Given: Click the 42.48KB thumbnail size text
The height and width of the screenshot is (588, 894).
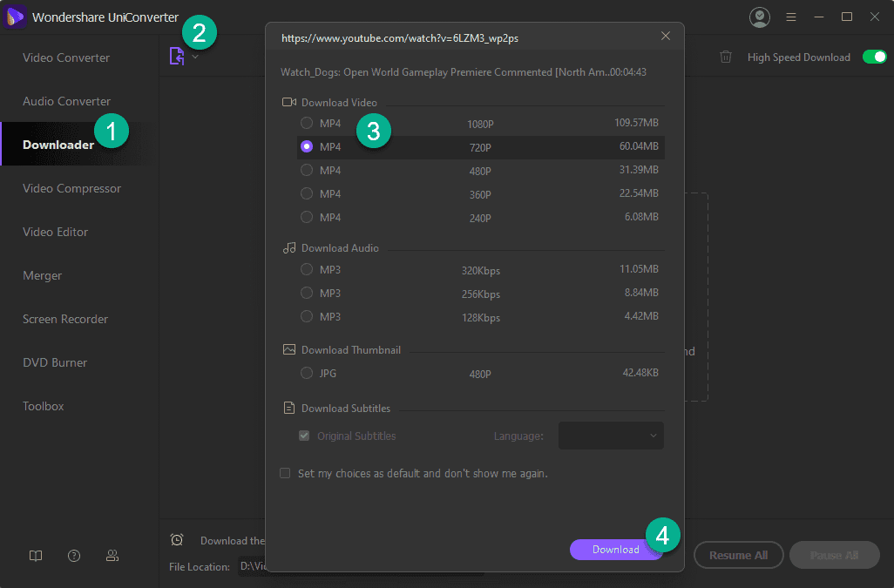Looking at the screenshot, I should pyautogui.click(x=640, y=373).
